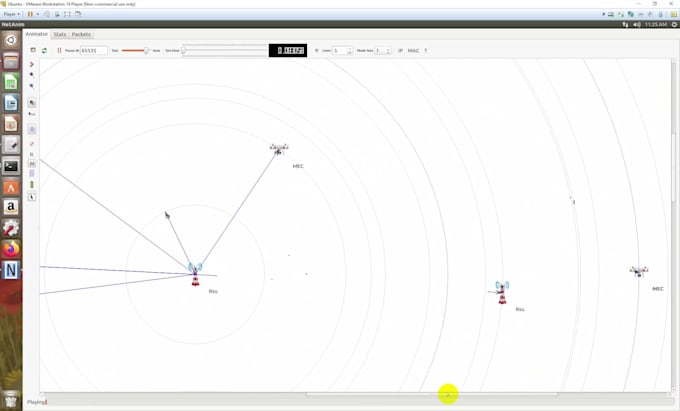The height and width of the screenshot is (411, 680).
Task: Click sound volume indicator in top panel
Action: [x=637, y=24]
